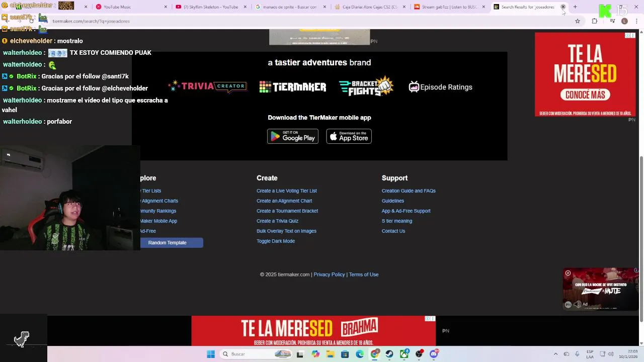Open File Explorer from the taskbar

330,354
